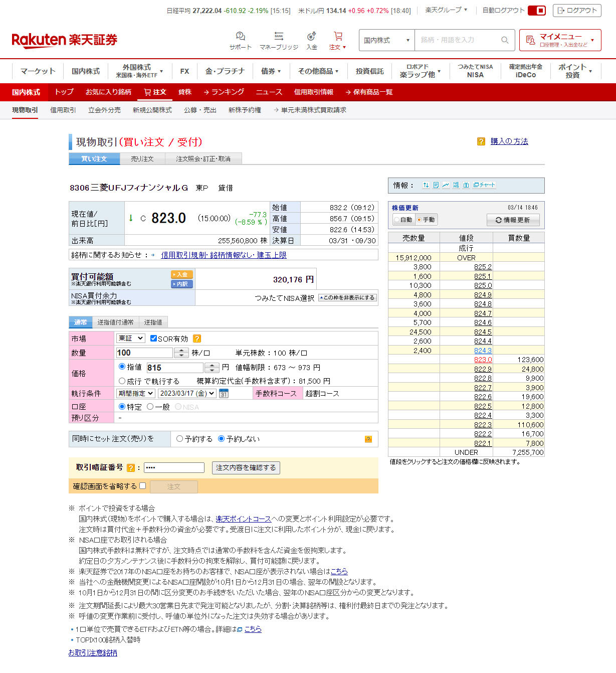616x673 pixels.
Task: Toggle the 自動ログアウト switch
Action: (x=536, y=11)
